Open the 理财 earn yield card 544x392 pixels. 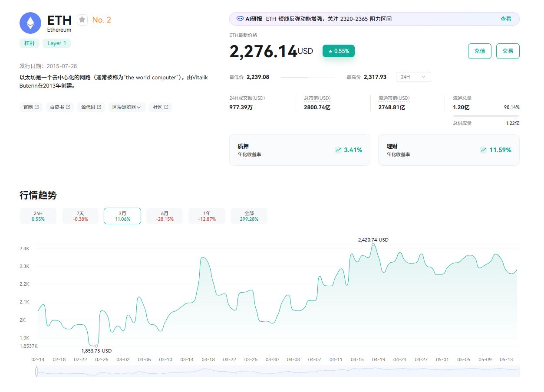449,150
